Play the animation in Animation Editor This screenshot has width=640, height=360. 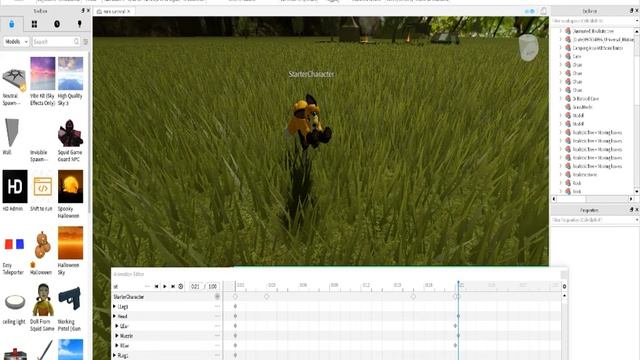(164, 287)
